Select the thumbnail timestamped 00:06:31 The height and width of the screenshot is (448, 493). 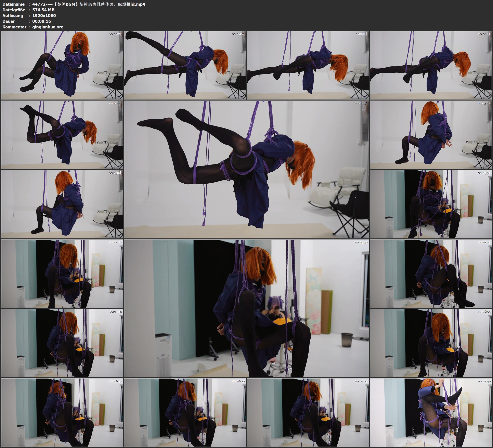[62, 412]
